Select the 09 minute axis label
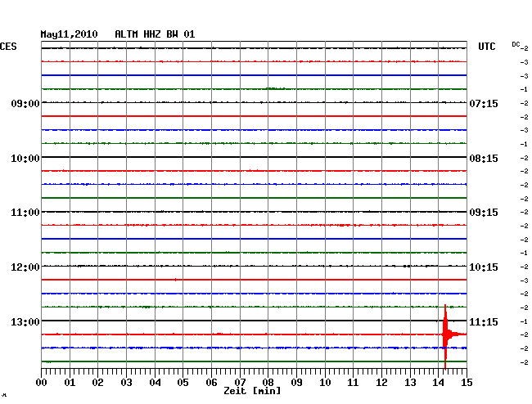532x404 pixels. tap(296, 383)
